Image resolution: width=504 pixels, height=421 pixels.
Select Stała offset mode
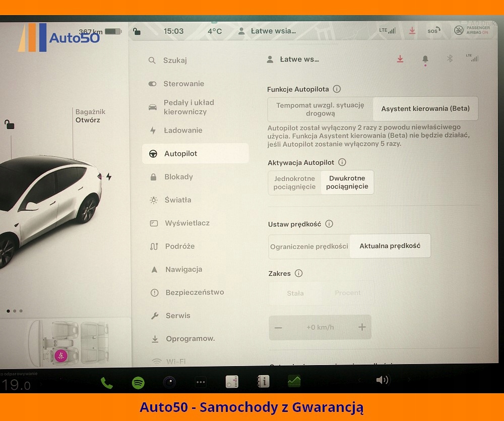[295, 293]
